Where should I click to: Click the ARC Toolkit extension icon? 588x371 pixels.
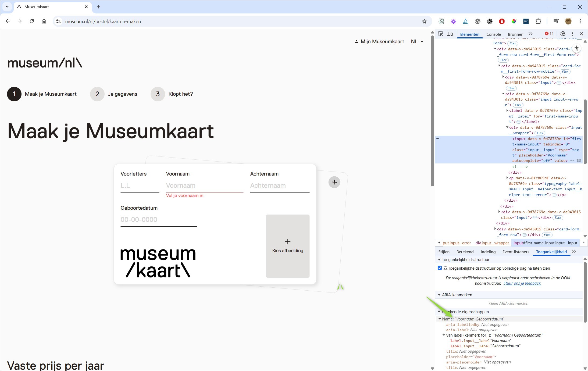tap(526, 21)
